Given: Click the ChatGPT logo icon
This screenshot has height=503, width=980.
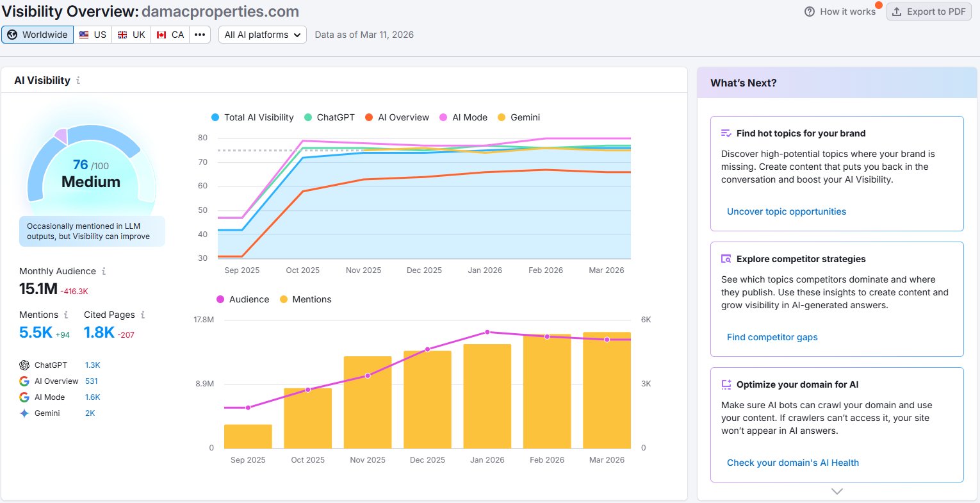Looking at the screenshot, I should (24, 365).
